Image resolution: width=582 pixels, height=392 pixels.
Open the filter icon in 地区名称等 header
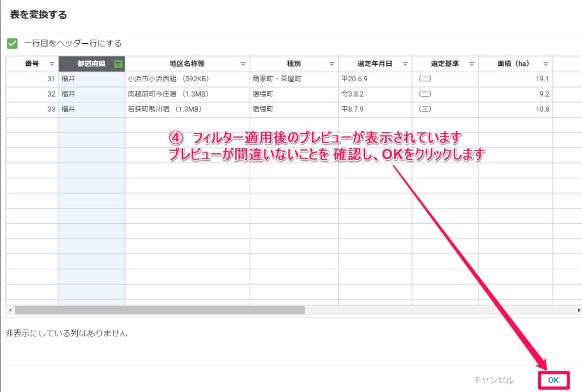pos(243,64)
